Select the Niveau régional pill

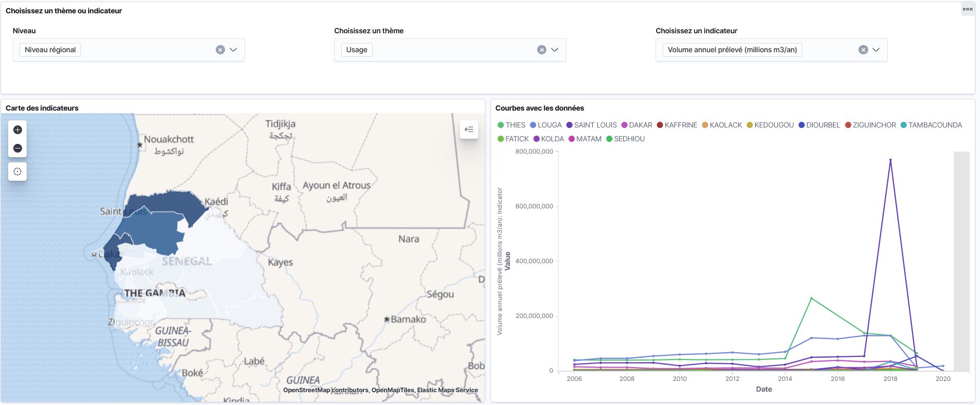50,50
